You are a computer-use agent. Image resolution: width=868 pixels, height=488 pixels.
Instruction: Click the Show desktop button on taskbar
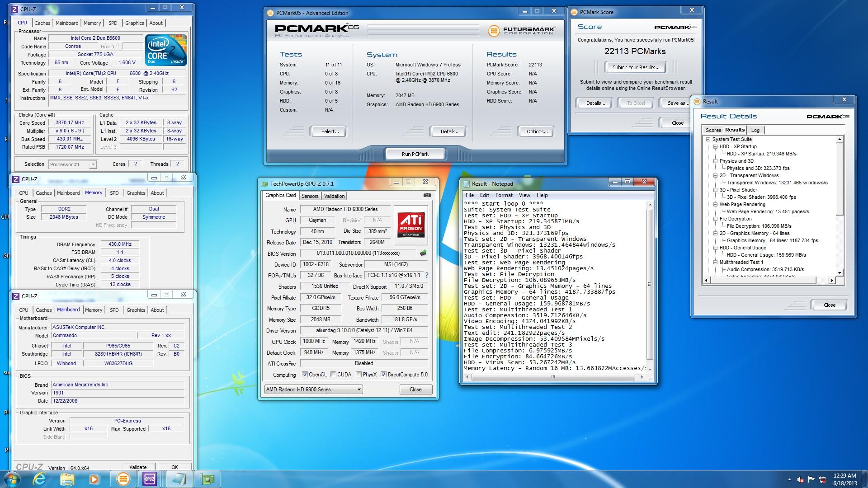864,479
